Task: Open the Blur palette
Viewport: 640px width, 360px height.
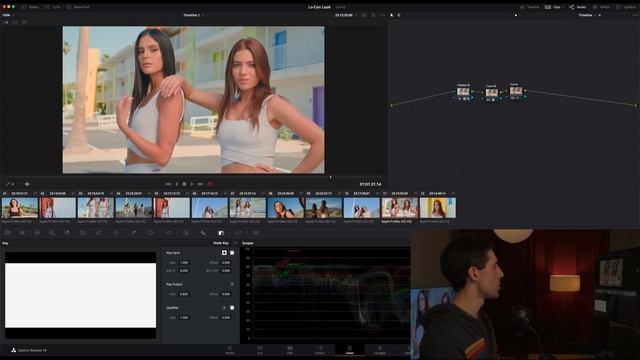Action: pyautogui.click(x=203, y=233)
